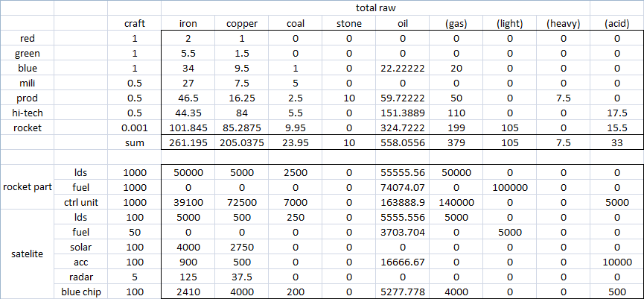
Task: Select the '(gas)' column header
Action: 456,23
